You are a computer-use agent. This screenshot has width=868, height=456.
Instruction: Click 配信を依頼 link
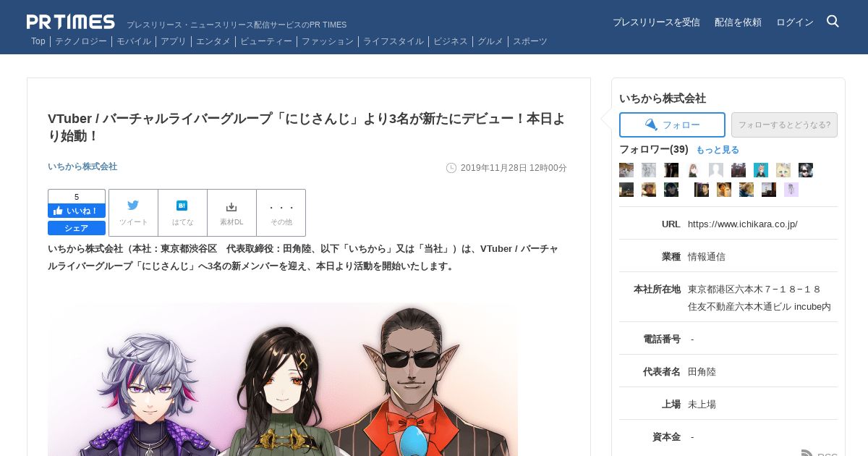point(738,22)
